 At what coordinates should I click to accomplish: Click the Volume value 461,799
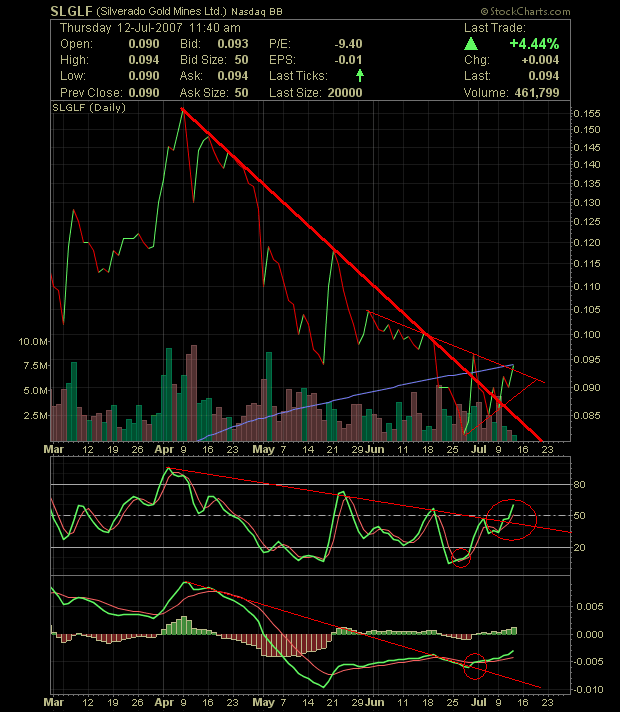[537, 93]
